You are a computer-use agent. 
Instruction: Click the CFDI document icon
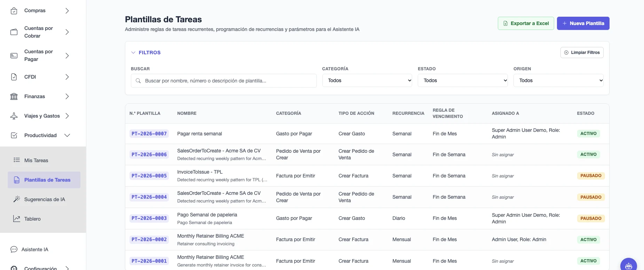(14, 77)
